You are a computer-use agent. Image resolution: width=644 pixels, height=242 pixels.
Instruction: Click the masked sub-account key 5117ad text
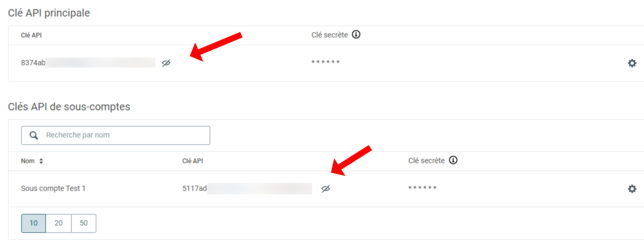(247, 189)
